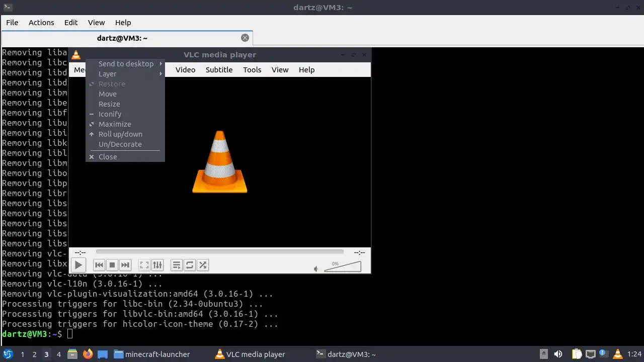Select the dartz@VM3 terminal tab
Image resolution: width=644 pixels, height=362 pixels.
122,38
